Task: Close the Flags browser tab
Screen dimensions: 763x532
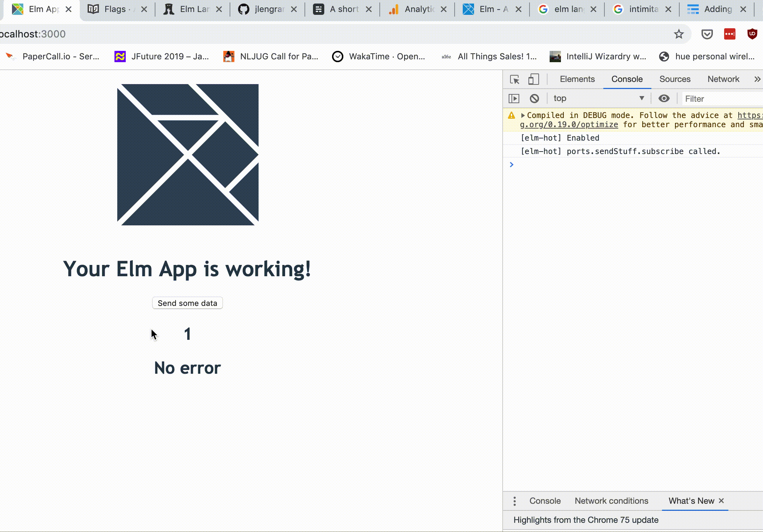Action: click(x=144, y=10)
